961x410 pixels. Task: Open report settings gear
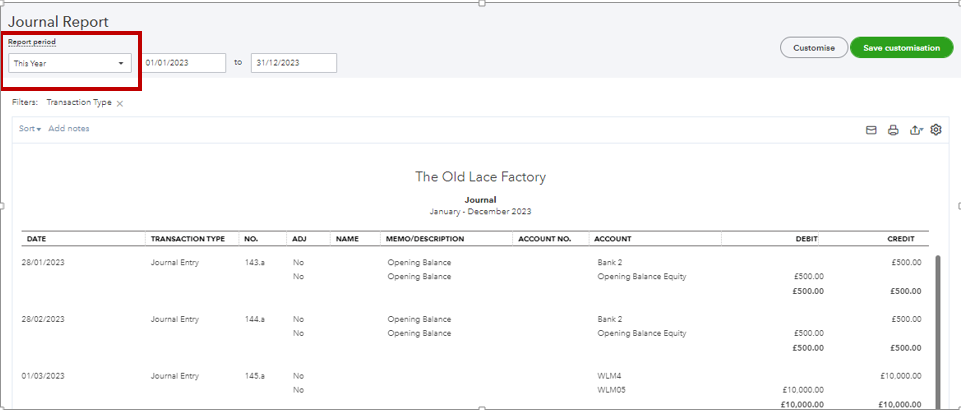936,130
